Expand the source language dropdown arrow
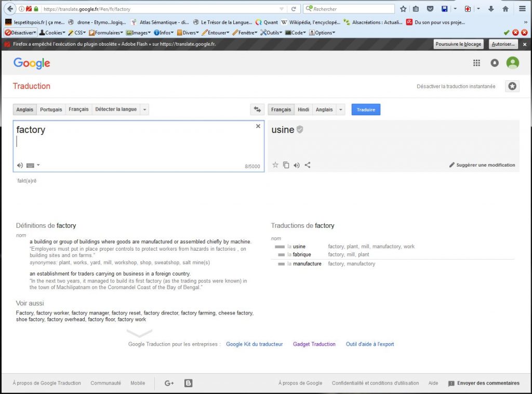The width and height of the screenshot is (532, 394). click(x=144, y=110)
